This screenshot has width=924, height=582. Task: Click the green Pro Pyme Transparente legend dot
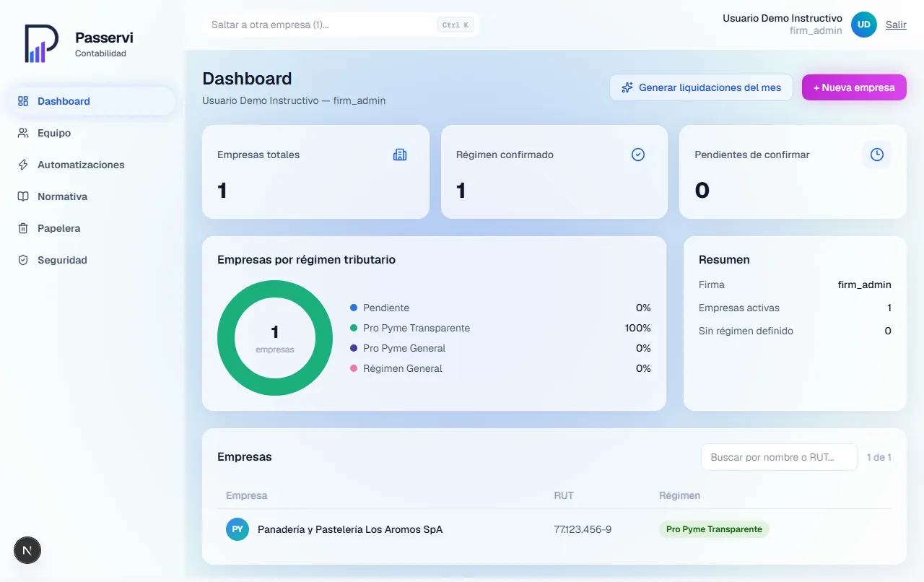354,328
